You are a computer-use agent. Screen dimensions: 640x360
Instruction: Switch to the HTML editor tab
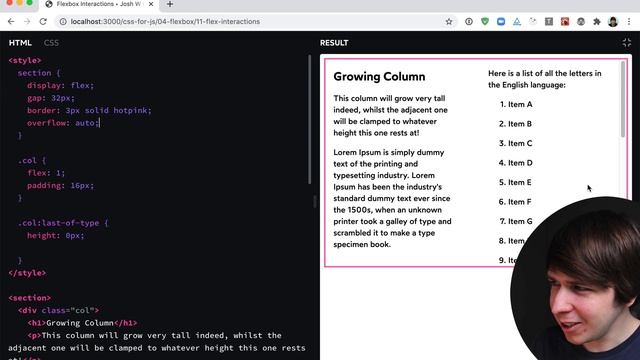tap(20, 43)
